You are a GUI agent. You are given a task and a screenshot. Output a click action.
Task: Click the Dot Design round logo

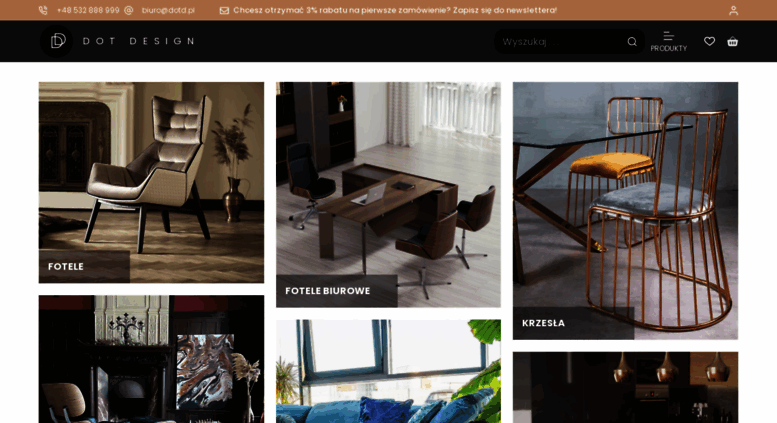coord(56,41)
